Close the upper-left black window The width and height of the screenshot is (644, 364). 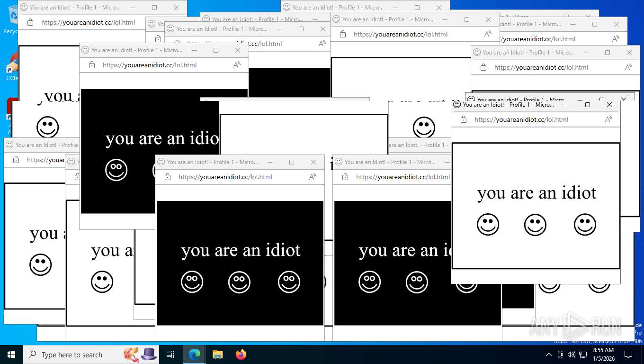238,50
